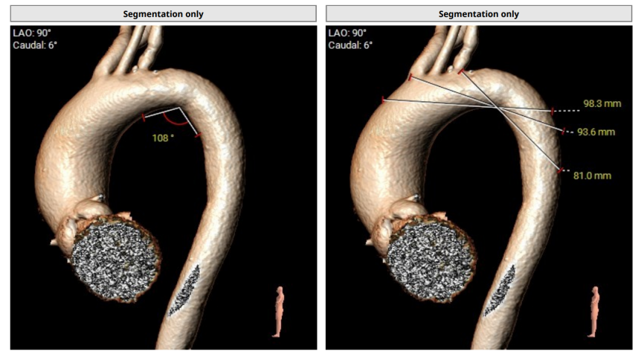Click 'Caudal: 6°' text in the right view
The height and width of the screenshot is (360, 644).
tap(350, 45)
